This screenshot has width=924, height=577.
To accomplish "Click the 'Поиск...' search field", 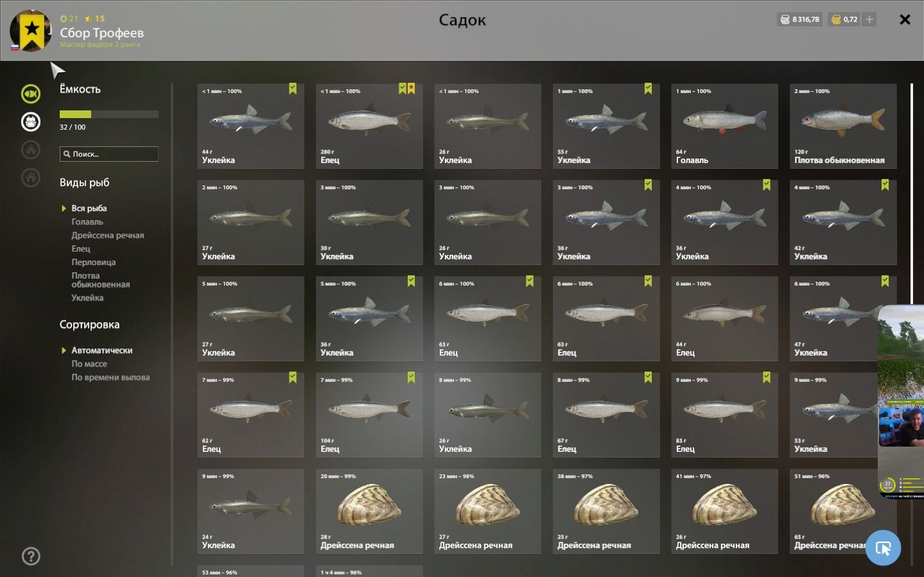I will click(x=109, y=154).
